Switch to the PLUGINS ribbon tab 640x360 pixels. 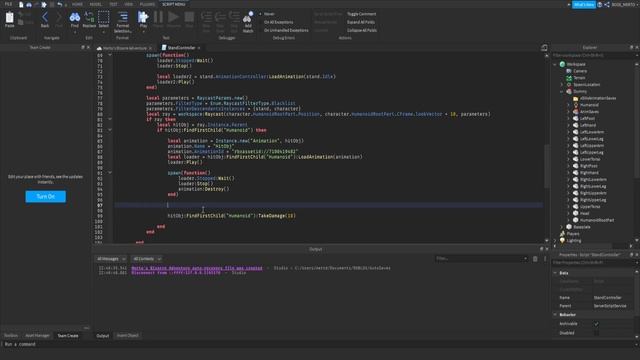[147, 4]
